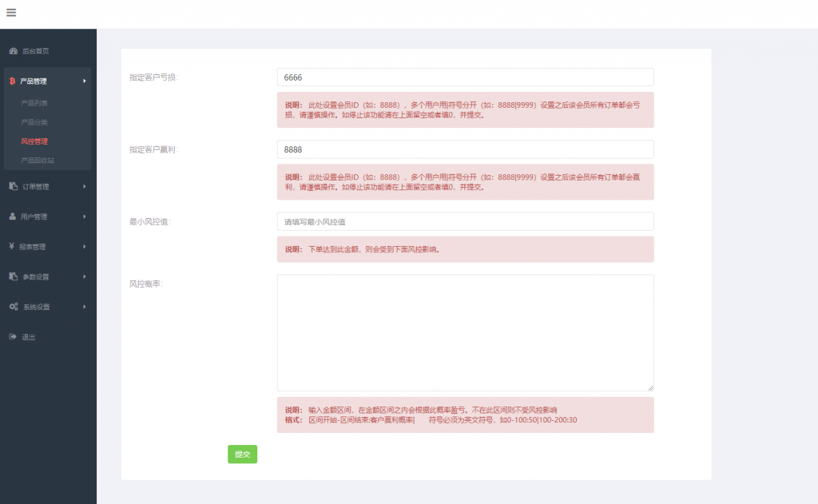818x504 pixels.
Task: Focus the 指定客户亏损 field containing 6666
Action: 465,77
